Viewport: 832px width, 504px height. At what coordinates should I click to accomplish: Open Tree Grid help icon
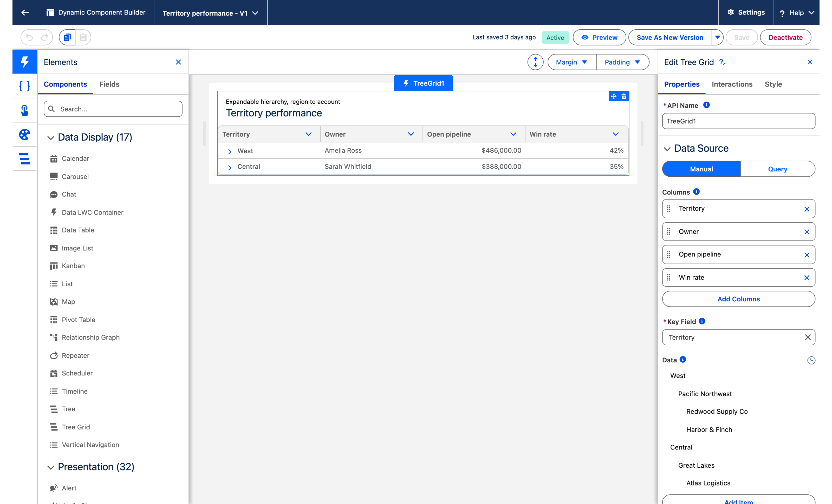click(x=722, y=62)
